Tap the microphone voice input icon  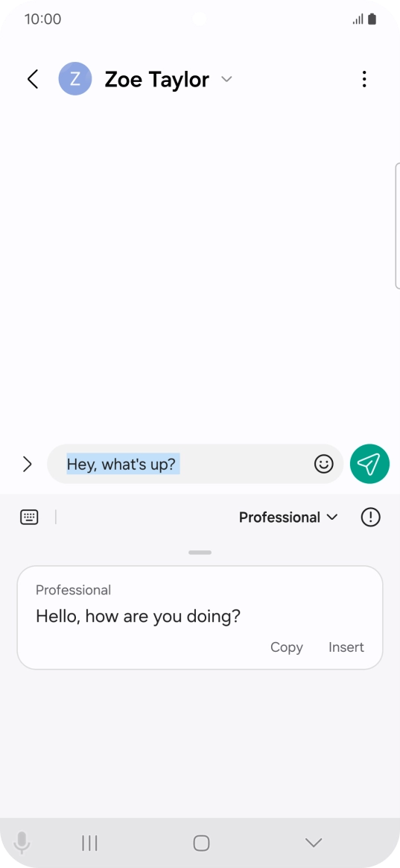click(22, 843)
